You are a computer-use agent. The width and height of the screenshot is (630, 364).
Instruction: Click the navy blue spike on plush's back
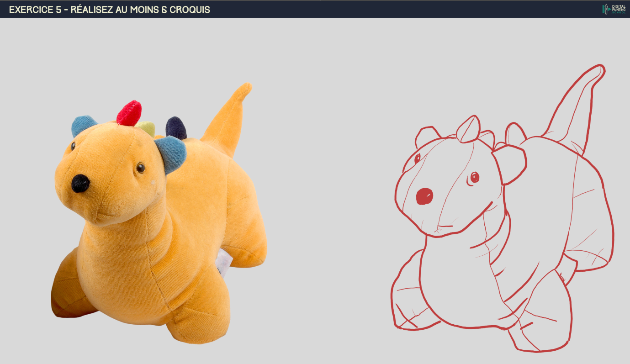176,127
